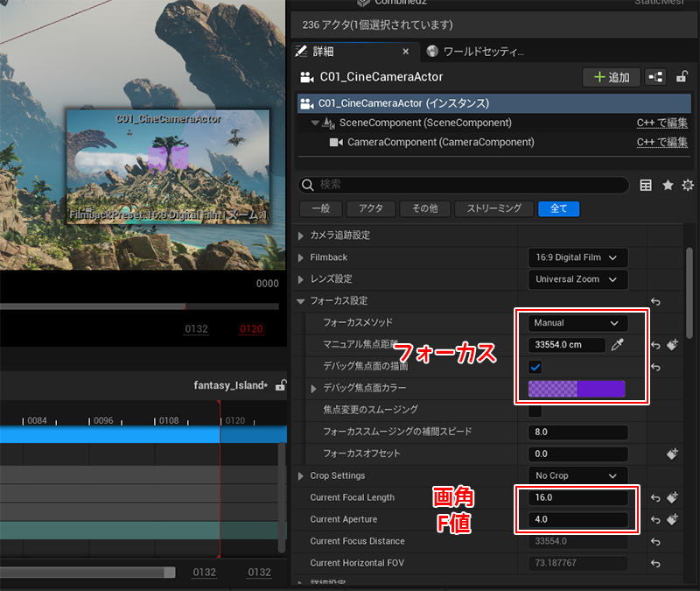Select the アクタ filter category
Image resolution: width=700 pixels, height=591 pixels.
pos(370,208)
